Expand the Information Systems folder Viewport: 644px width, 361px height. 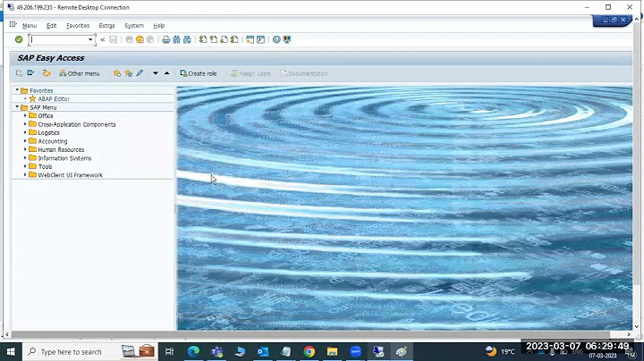pyautogui.click(x=25, y=158)
